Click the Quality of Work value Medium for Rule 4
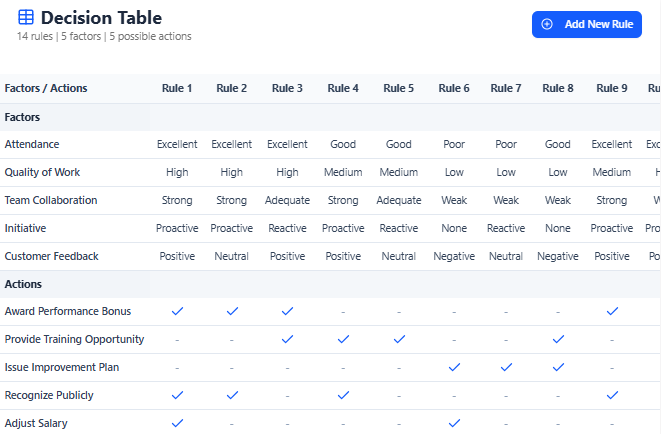The width and height of the screenshot is (661, 434). click(343, 172)
